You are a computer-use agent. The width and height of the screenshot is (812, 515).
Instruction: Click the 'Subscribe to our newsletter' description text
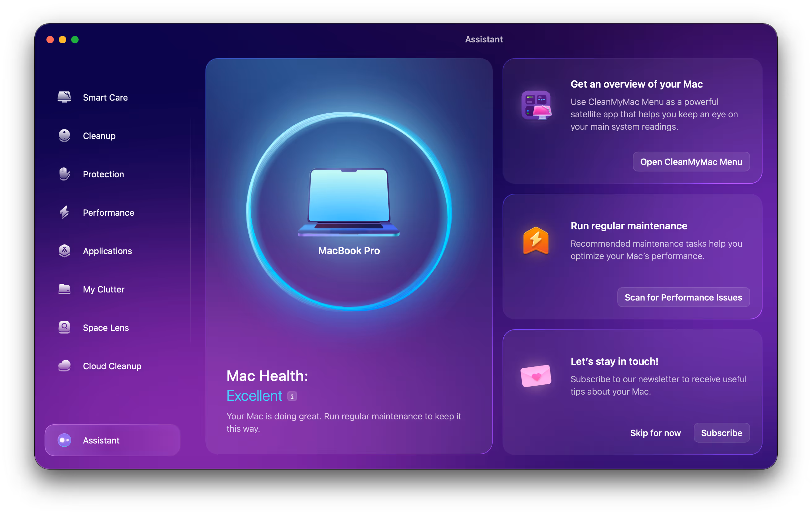658,386
